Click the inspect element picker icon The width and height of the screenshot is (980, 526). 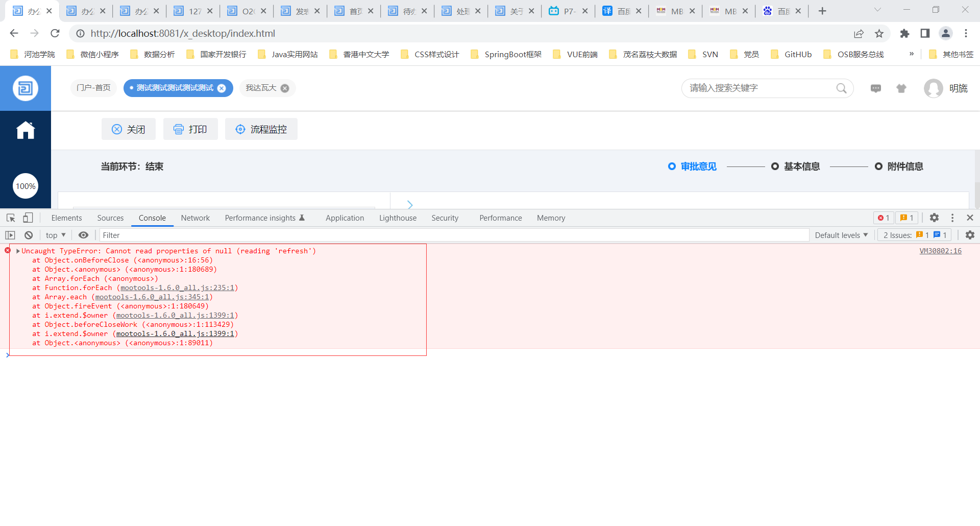tap(11, 218)
